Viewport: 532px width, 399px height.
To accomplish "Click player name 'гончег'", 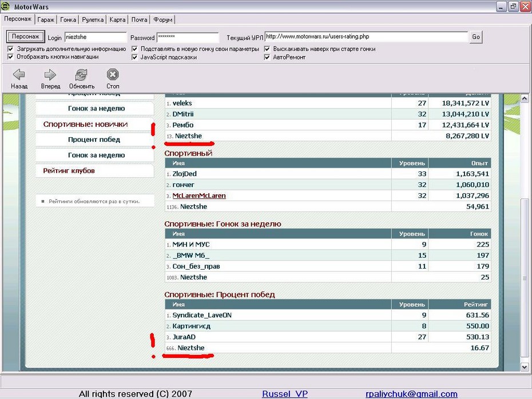I will click(x=183, y=185).
